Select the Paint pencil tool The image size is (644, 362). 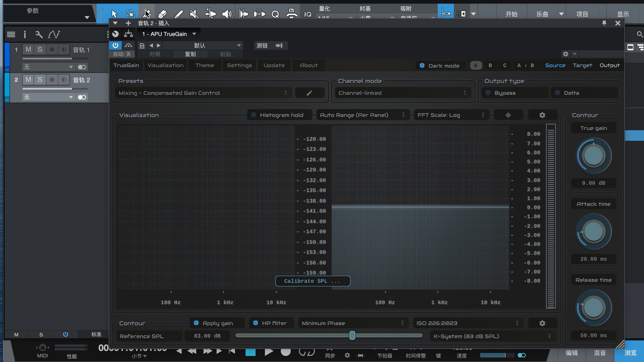coord(179,14)
